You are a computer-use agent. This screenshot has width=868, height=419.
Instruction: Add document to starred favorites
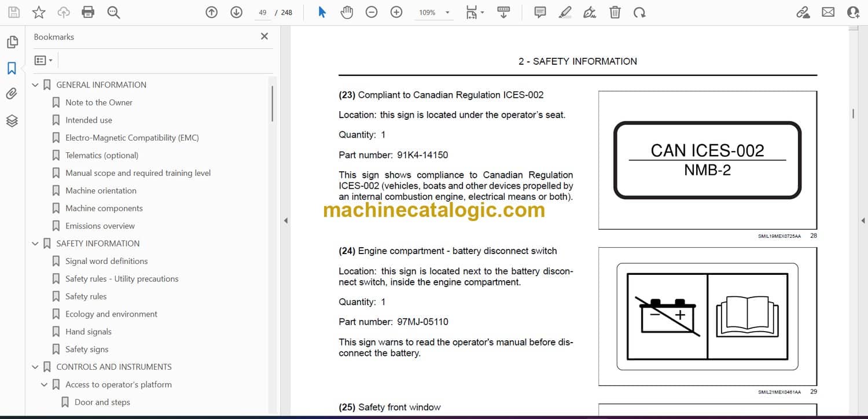(39, 12)
